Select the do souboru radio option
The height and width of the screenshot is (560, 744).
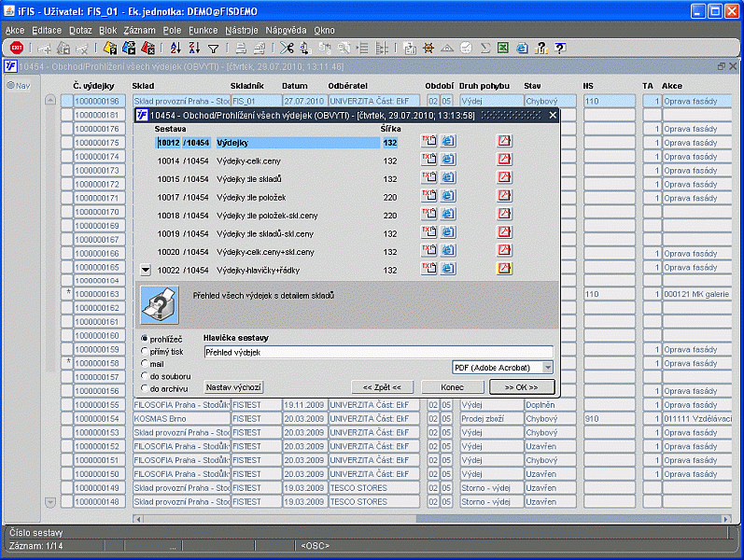(145, 376)
